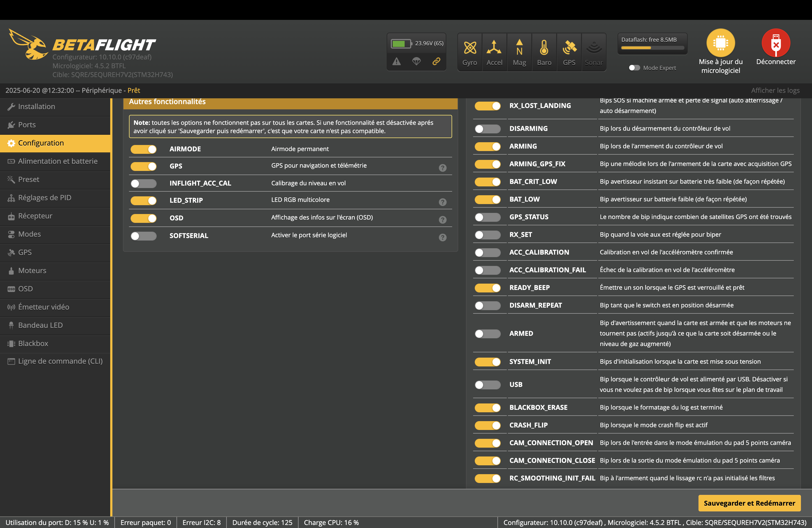Switch to the Blackbox tab
This screenshot has width=812, height=528.
(33, 344)
